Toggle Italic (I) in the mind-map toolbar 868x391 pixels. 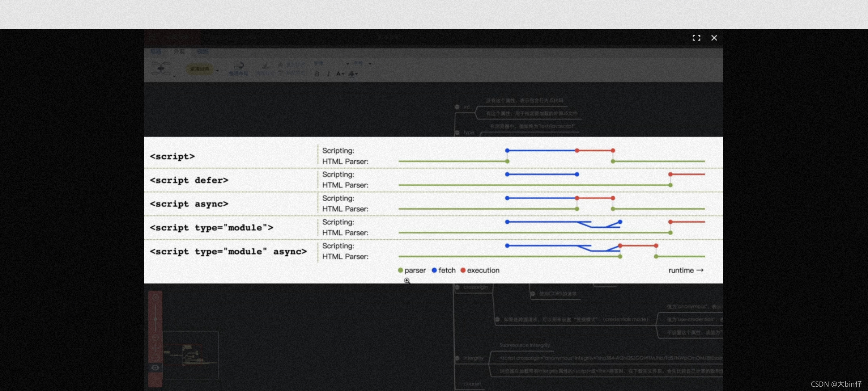[328, 74]
